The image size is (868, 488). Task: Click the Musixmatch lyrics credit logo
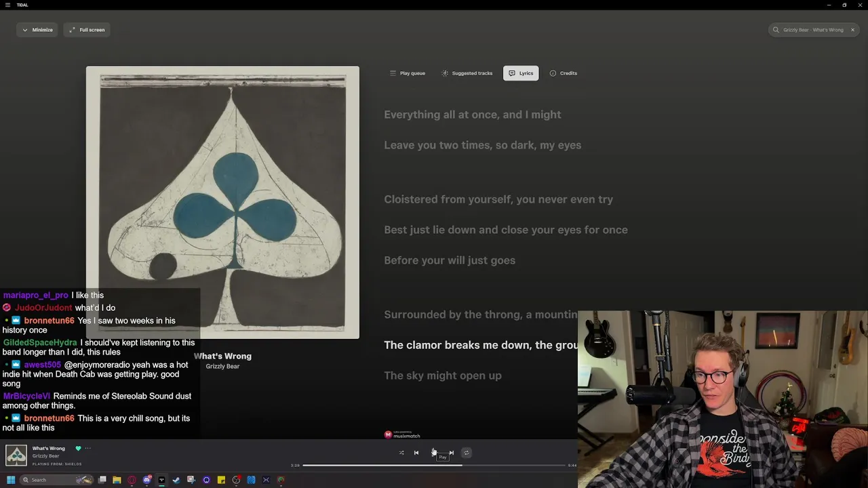(x=402, y=434)
